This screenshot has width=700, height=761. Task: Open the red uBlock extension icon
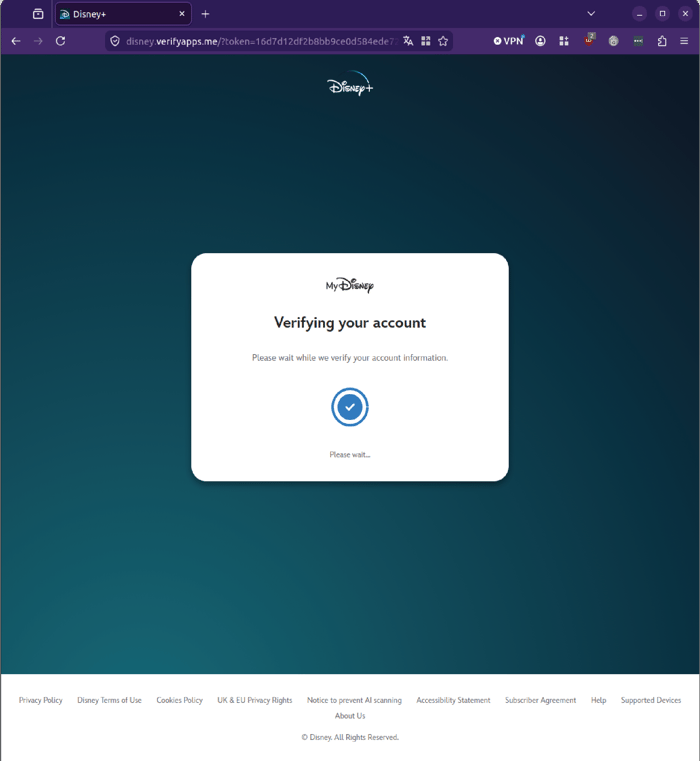coord(589,40)
